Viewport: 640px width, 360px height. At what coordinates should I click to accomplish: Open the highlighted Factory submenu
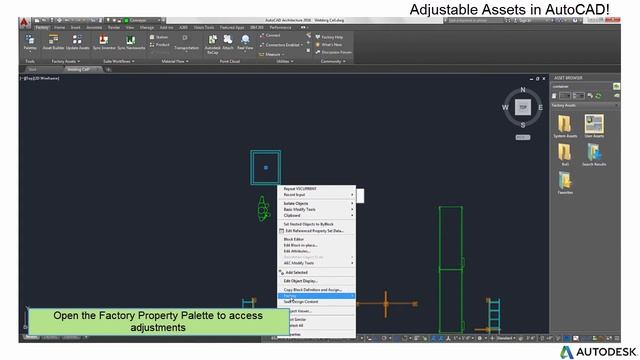click(x=316, y=296)
